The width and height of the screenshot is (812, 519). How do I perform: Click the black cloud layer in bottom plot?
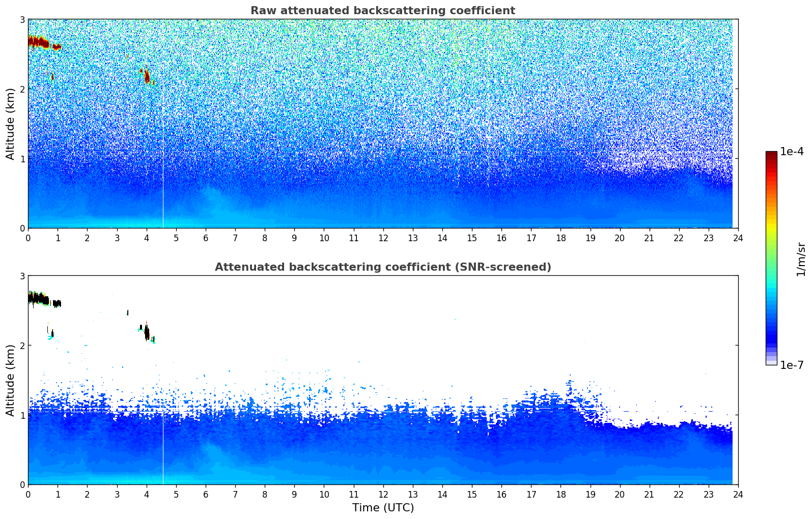pos(43,299)
